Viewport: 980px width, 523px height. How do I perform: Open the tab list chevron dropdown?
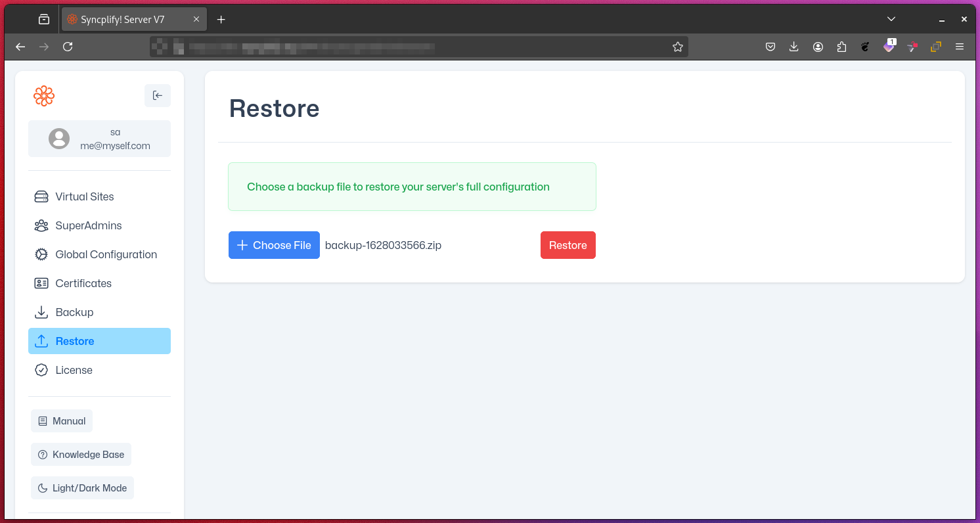pyautogui.click(x=891, y=19)
